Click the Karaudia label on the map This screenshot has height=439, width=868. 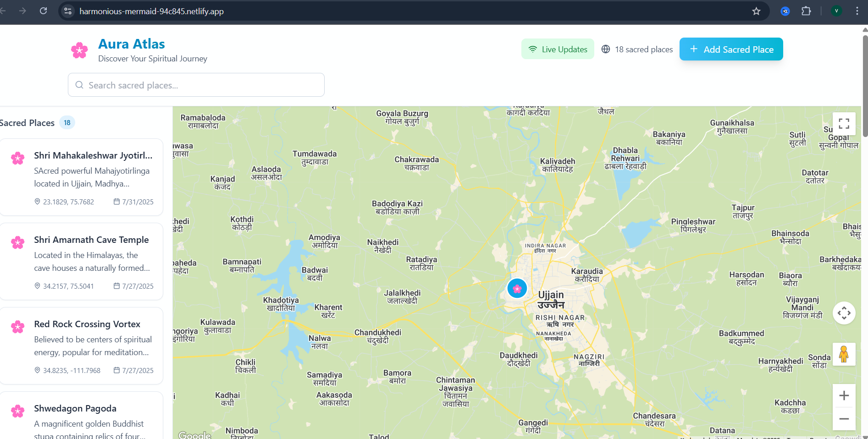(587, 275)
